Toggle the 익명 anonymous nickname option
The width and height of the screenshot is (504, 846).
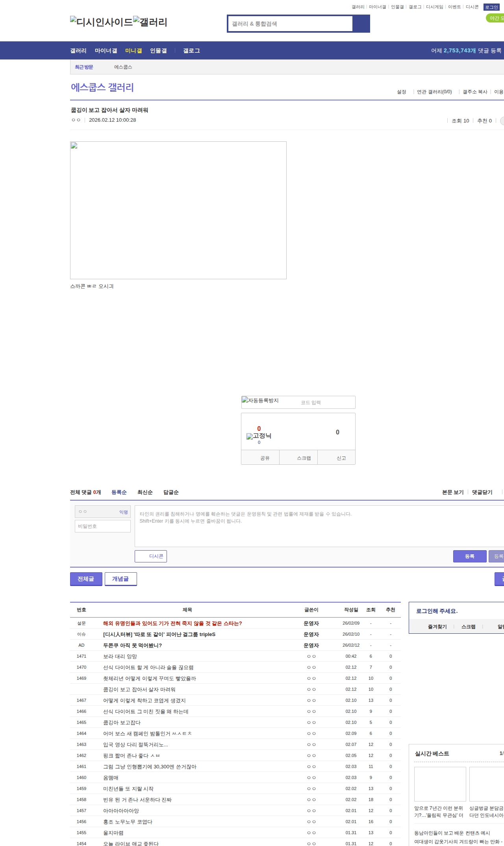coord(123,512)
